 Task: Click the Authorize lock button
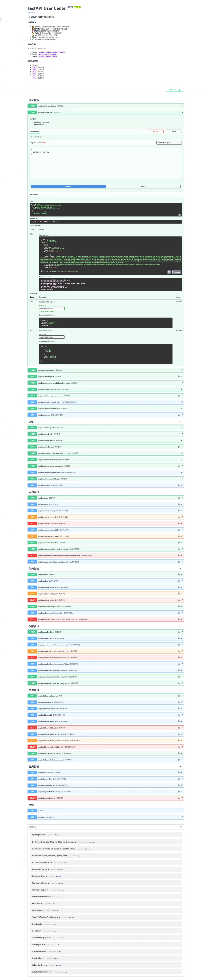[x=174, y=90]
